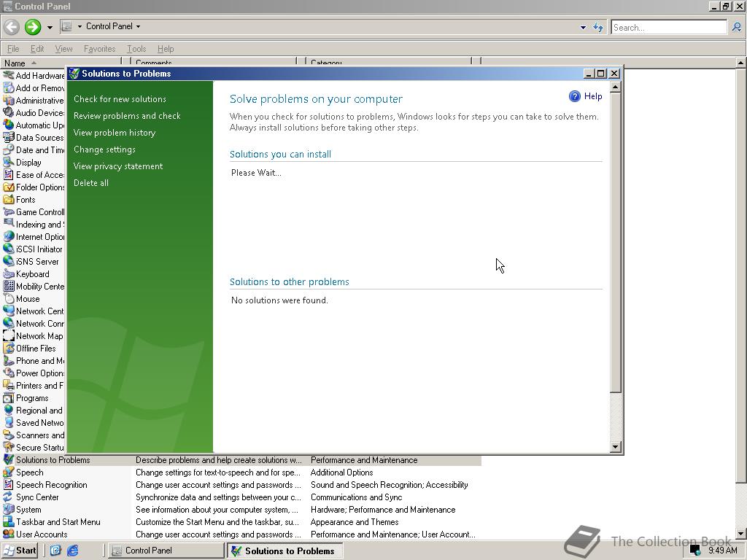
Task: Click the Back navigation arrow button
Action: tap(12, 27)
